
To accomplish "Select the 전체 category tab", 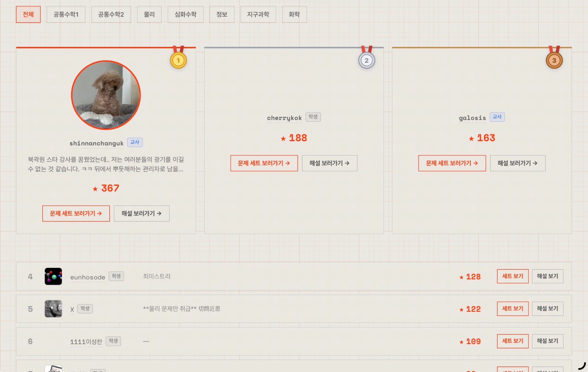I will point(28,14).
